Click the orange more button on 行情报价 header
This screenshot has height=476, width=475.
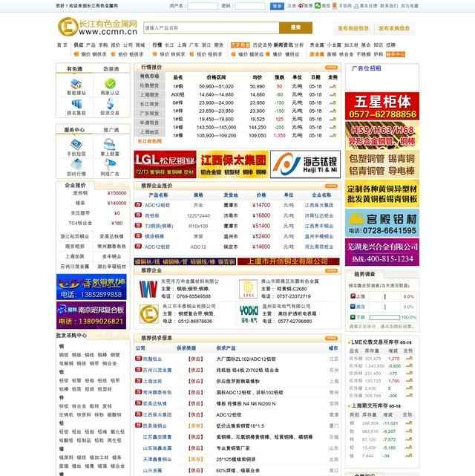pos(331,68)
